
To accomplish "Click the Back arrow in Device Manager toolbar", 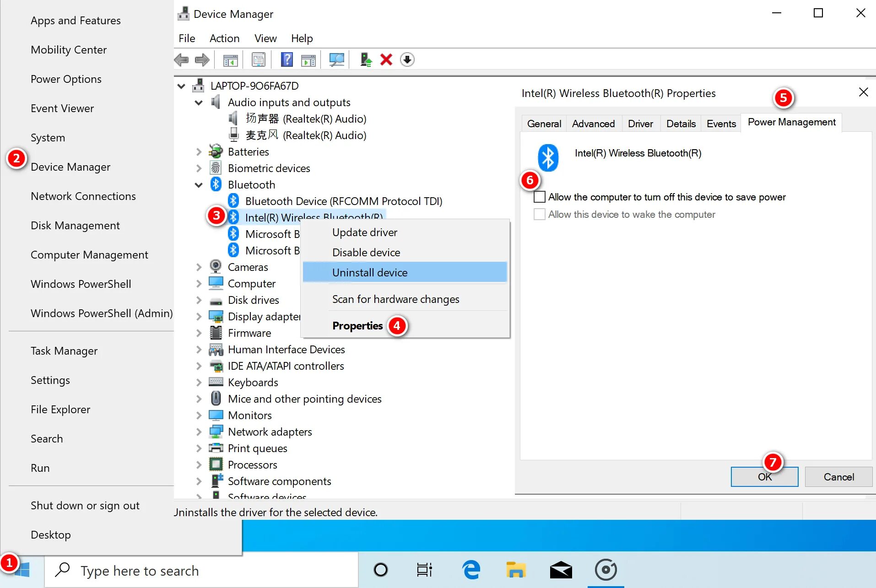I will click(x=182, y=60).
